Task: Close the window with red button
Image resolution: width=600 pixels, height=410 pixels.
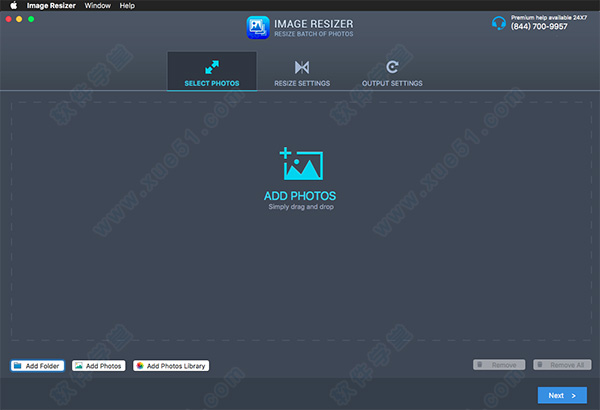Action: (x=8, y=19)
